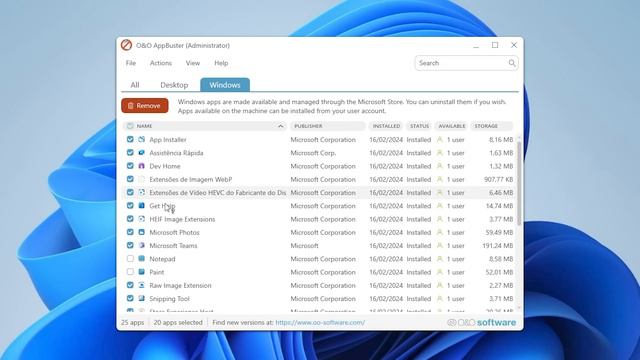
Task: Click the HEVC video extensions row icon
Action: 142,193
